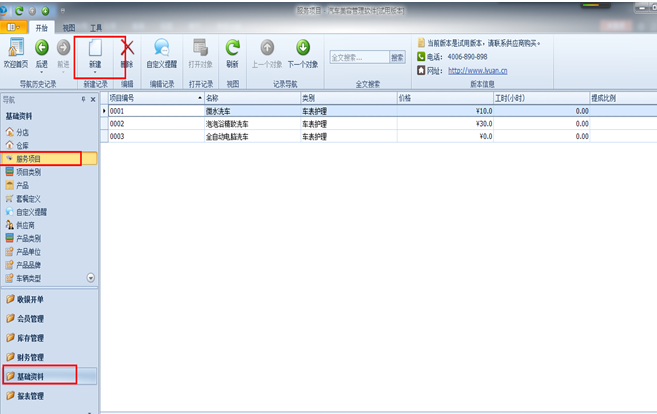The image size is (657, 414).
Task: Click the 新建 (New) ribbon icon
Action: coord(95,48)
